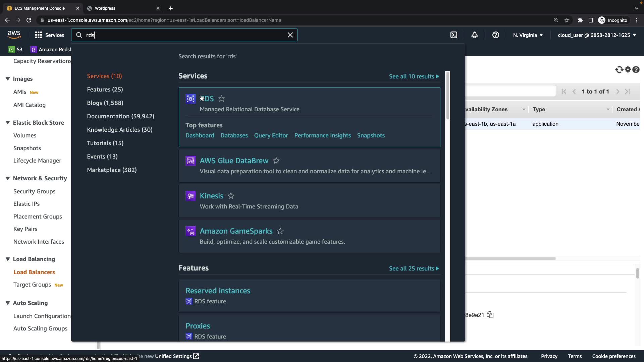Collapse the Elastic Block Store section
The width and height of the screenshot is (644, 362).
pyautogui.click(x=8, y=123)
